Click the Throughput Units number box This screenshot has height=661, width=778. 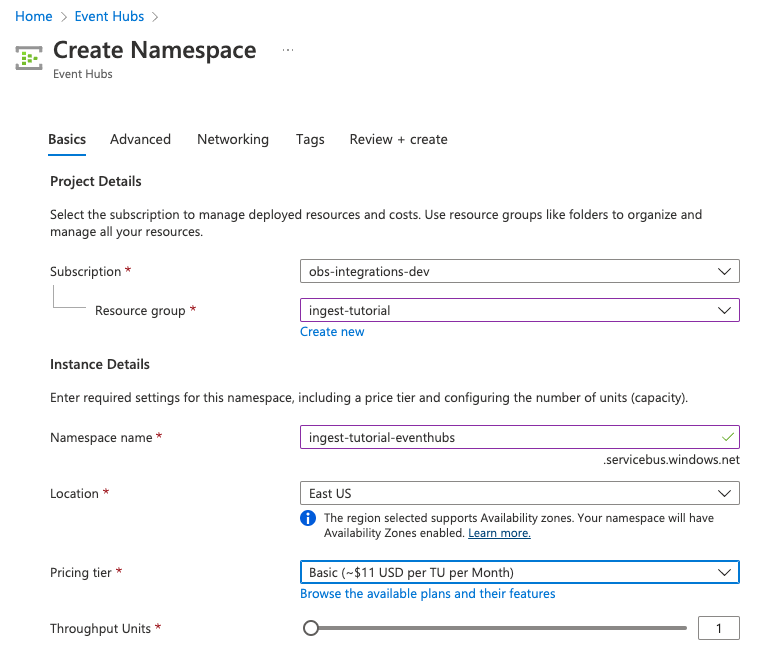[718, 628]
